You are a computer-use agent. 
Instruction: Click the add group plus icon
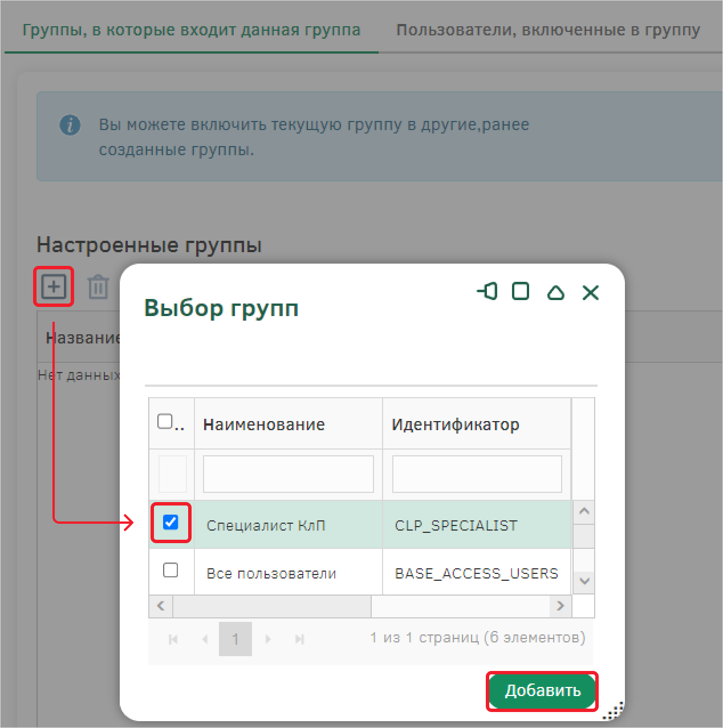54,286
